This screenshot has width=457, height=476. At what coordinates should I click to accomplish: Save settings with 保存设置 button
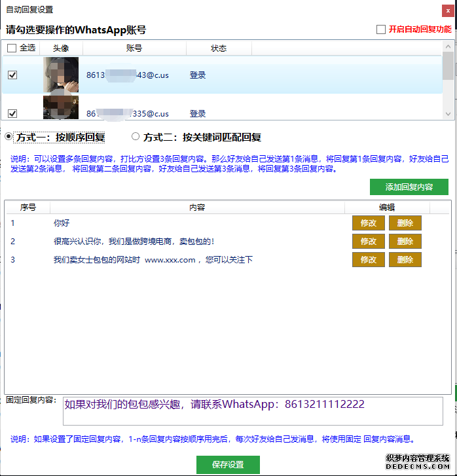pos(228,464)
